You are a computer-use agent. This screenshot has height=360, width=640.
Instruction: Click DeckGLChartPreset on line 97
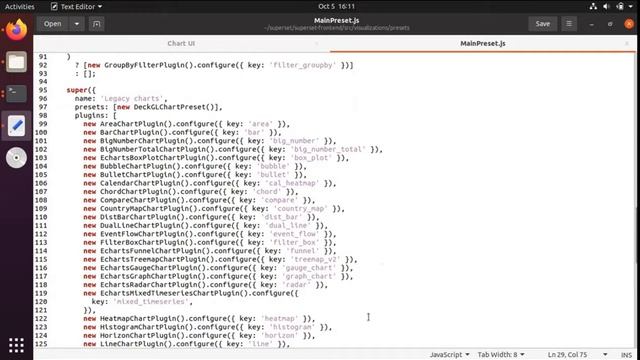[172, 107]
